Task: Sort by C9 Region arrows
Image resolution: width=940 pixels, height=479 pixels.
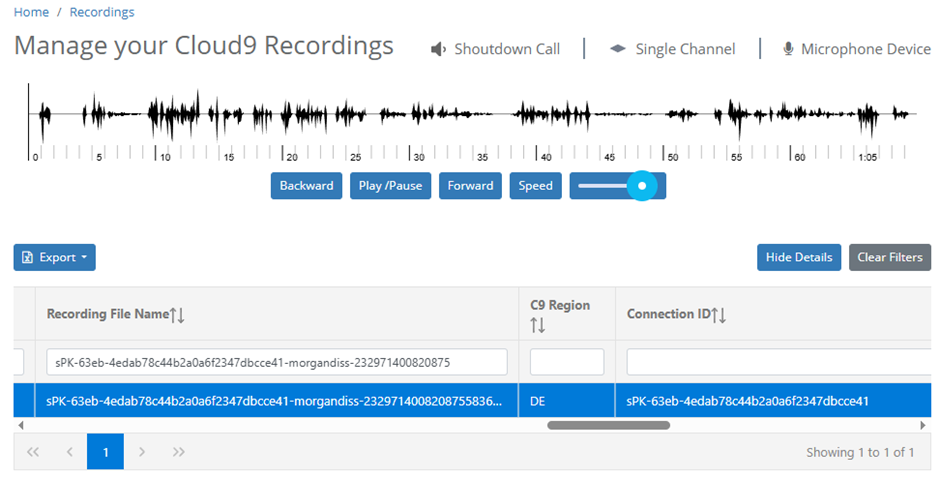Action: (x=538, y=326)
